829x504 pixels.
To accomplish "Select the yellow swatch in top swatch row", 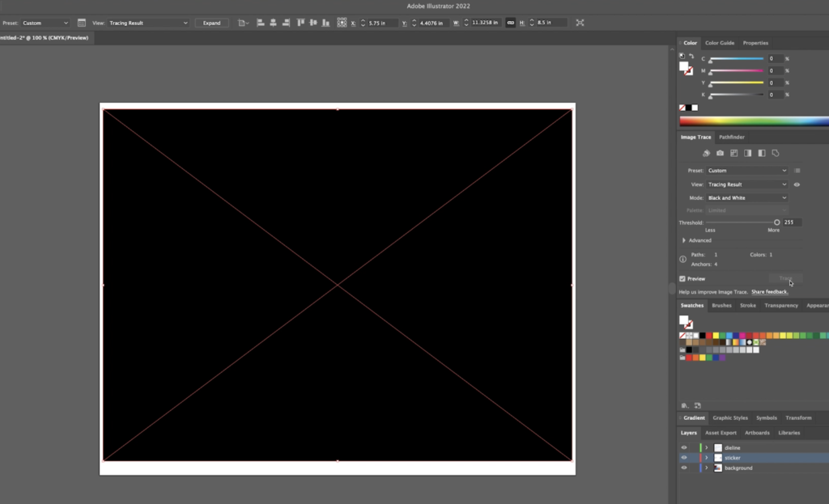I will [x=716, y=336].
